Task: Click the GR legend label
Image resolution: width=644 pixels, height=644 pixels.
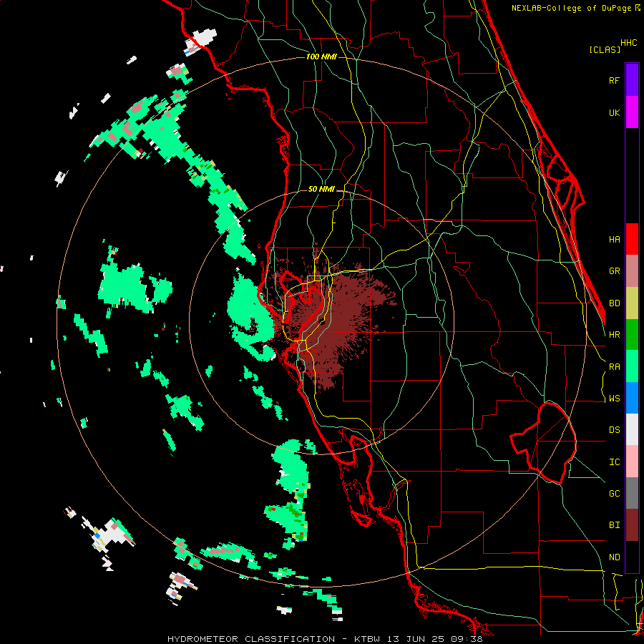Action: [614, 271]
